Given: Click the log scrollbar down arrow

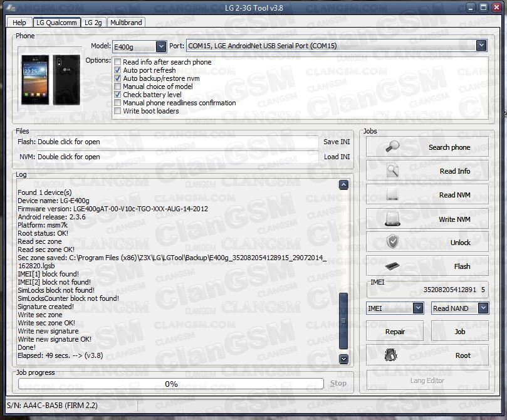Looking at the screenshot, I should [x=343, y=359].
